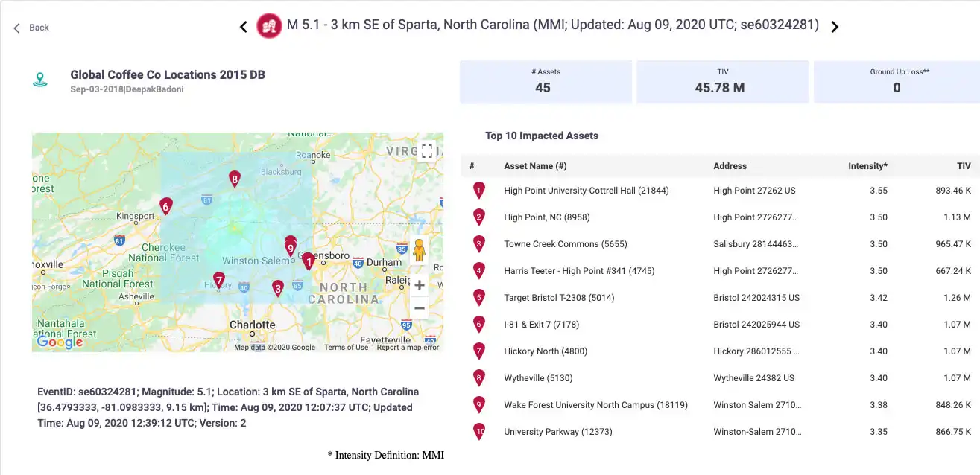980x475 pixels.
Task: Select the Street View pegman icon
Action: tap(419, 251)
